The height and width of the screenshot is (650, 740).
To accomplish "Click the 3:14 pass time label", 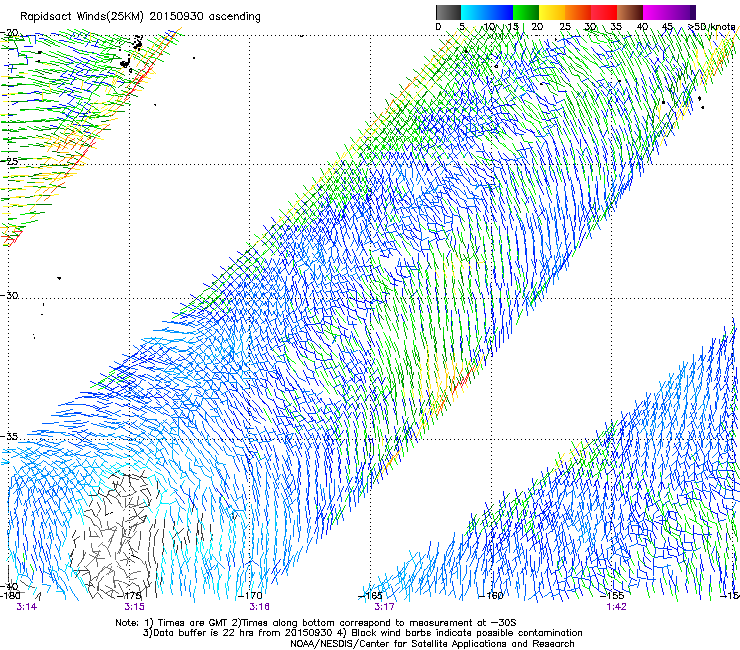I will click(x=26, y=607).
